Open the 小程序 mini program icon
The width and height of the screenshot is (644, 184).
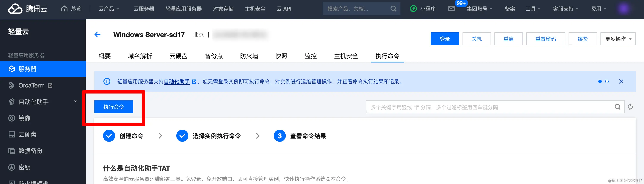pos(413,9)
